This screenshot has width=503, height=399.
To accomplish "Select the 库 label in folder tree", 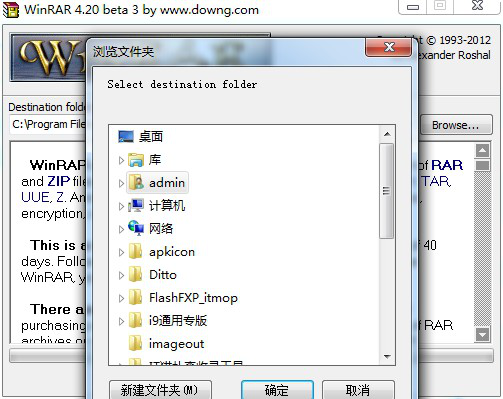I will point(155,160).
